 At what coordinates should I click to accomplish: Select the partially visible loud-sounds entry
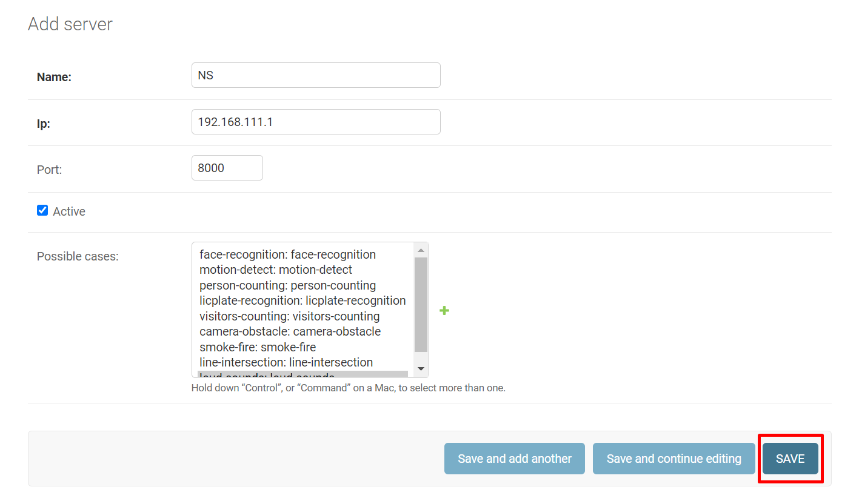267,374
